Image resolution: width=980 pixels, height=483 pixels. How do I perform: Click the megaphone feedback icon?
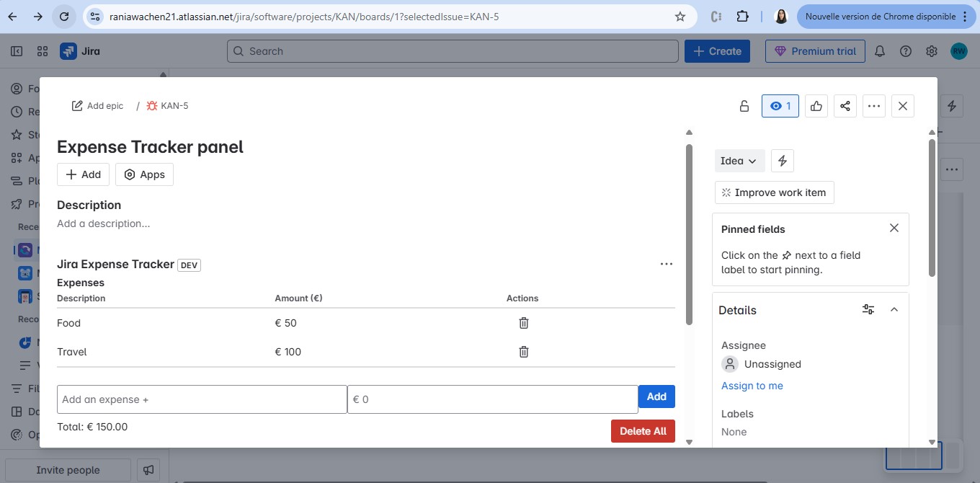[x=148, y=470]
